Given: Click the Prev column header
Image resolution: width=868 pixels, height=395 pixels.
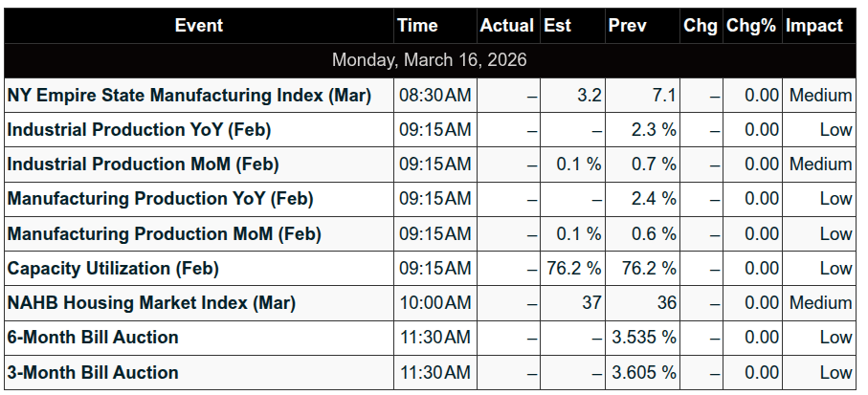Looking at the screenshot, I should pos(627,26).
